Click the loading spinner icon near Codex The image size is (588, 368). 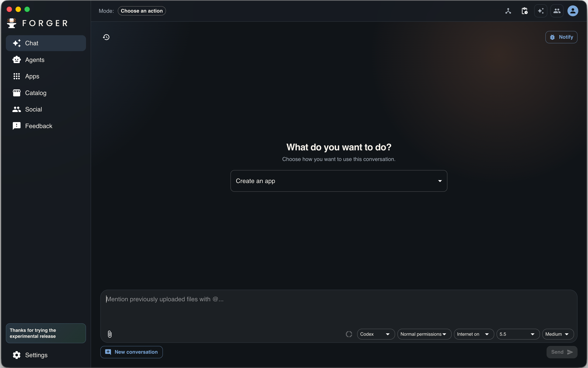click(x=349, y=334)
